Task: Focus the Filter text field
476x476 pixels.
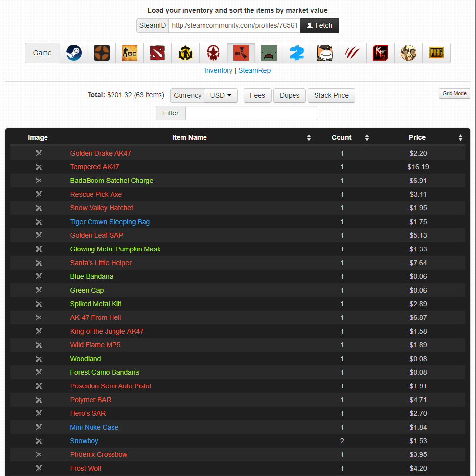Action: pyautogui.click(x=251, y=113)
